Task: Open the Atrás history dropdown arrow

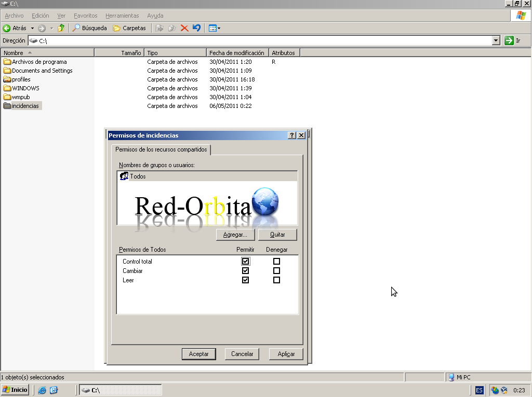Action: click(x=33, y=28)
